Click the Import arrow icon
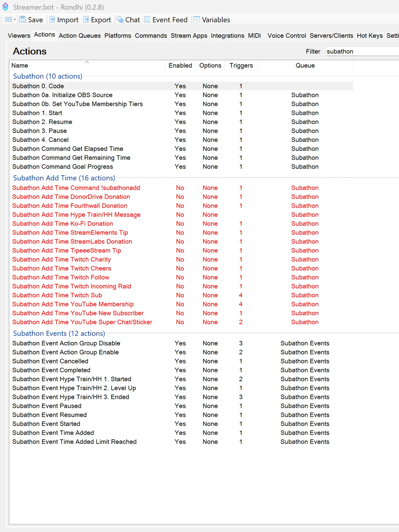 click(x=52, y=20)
